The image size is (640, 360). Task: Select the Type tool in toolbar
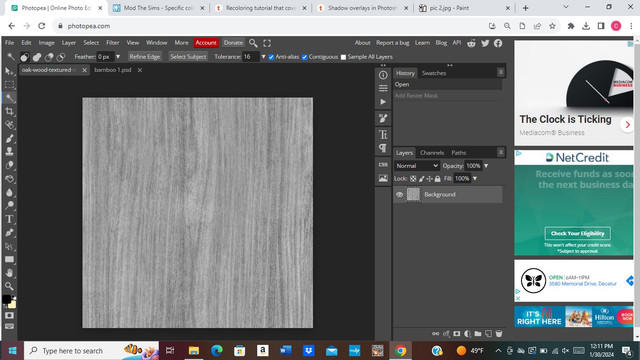(9, 219)
